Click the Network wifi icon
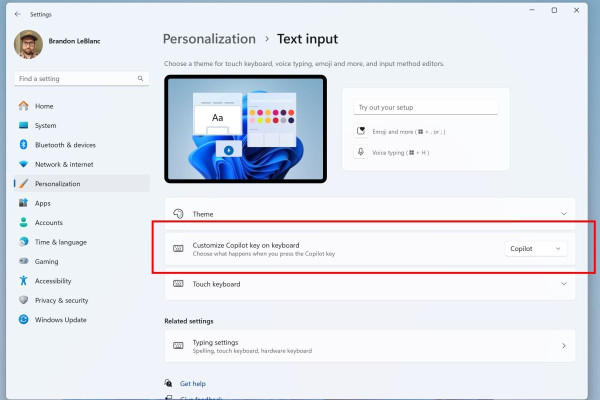This screenshot has width=600, height=400. [23, 164]
